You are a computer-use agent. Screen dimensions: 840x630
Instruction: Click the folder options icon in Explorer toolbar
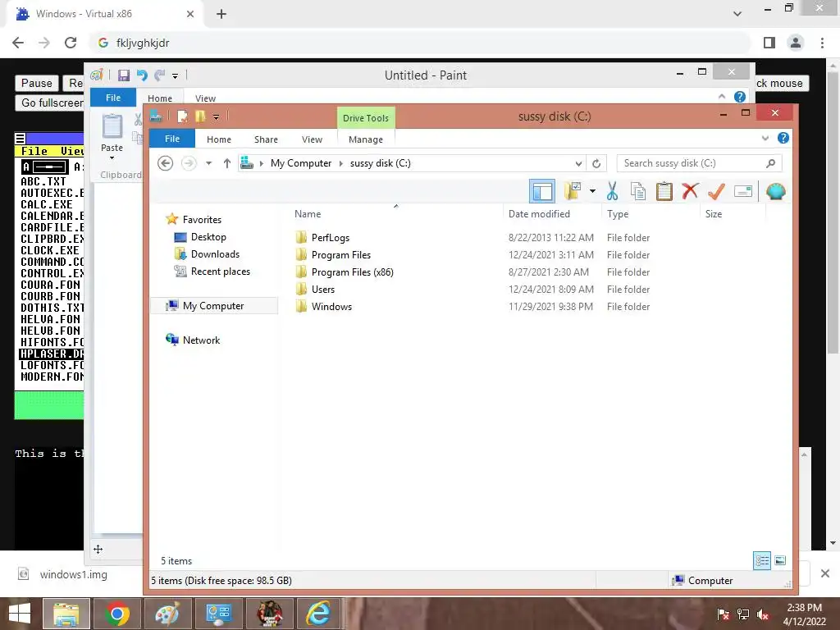[x=573, y=190]
